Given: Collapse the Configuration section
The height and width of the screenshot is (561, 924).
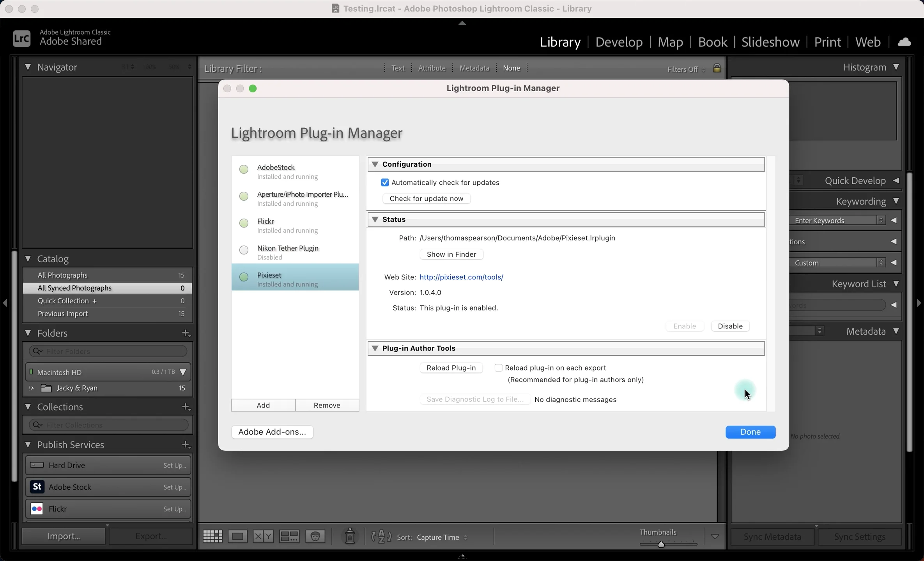Looking at the screenshot, I should click(375, 164).
